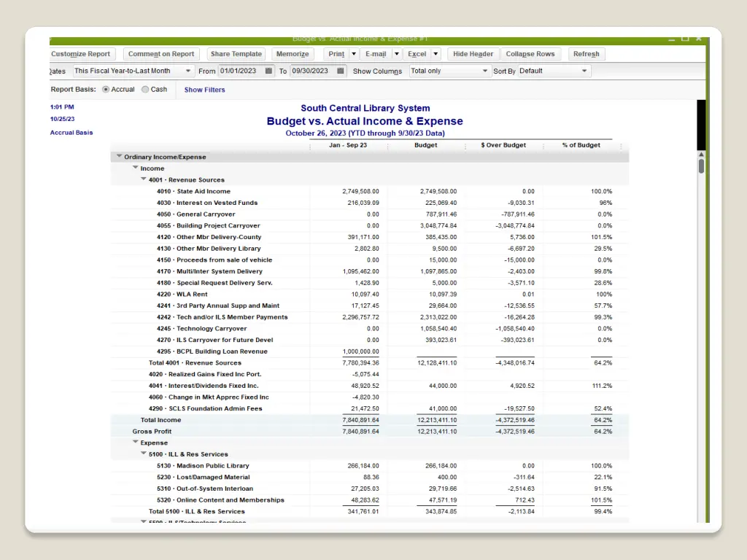Image resolution: width=747 pixels, height=560 pixels.
Task: Select the Cash report basis
Action: [x=145, y=90]
